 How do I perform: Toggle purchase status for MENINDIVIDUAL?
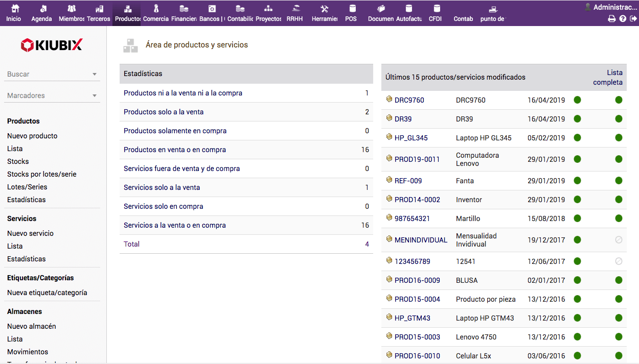tap(619, 240)
